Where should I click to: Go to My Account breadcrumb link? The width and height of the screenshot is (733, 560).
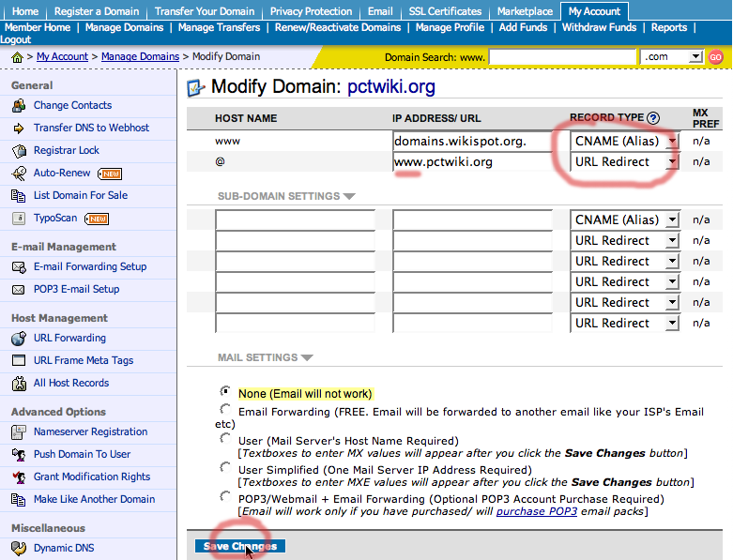coord(62,56)
